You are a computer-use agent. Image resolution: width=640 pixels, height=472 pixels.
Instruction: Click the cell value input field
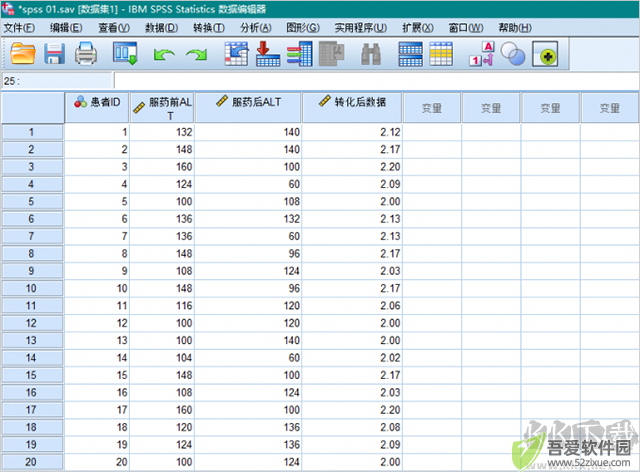click(377, 81)
